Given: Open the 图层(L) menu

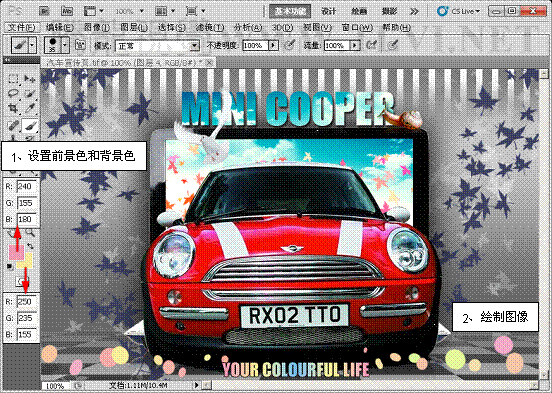Looking at the screenshot, I should (x=134, y=27).
